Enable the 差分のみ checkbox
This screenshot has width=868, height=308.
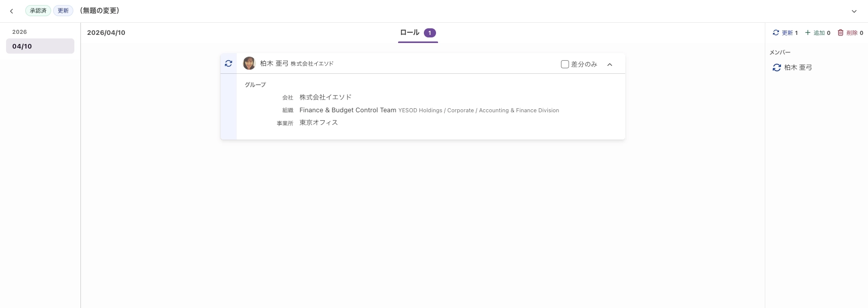point(565,64)
